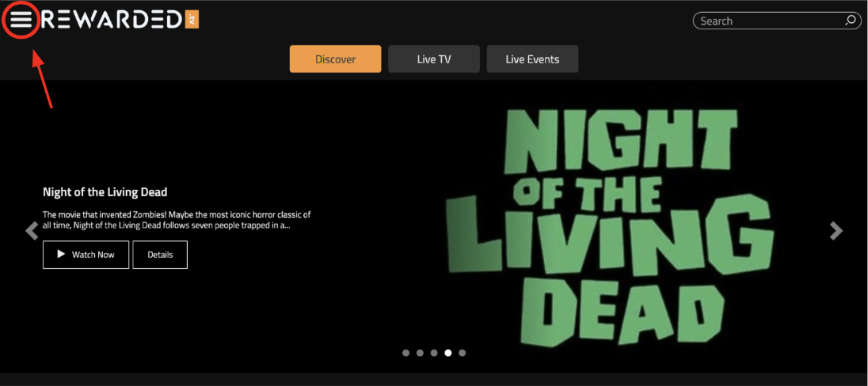Select the first carousel dot

point(405,353)
